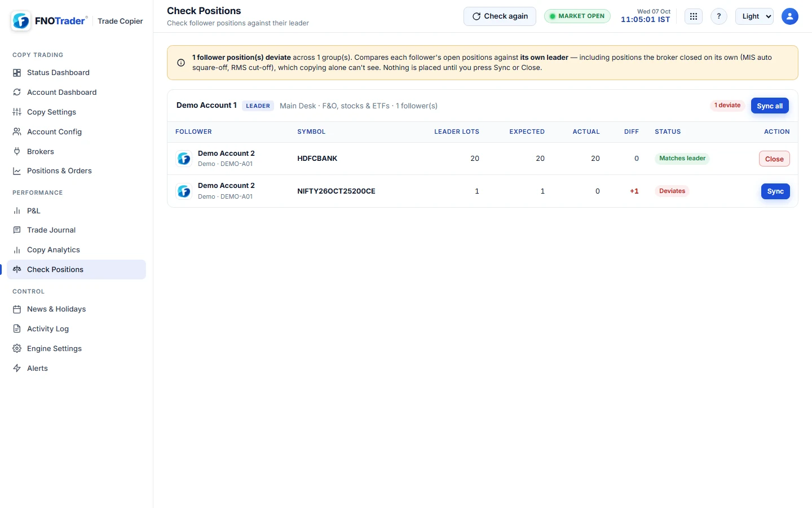The height and width of the screenshot is (508, 812).
Task: Open Positions & Orders page
Action: (76, 171)
